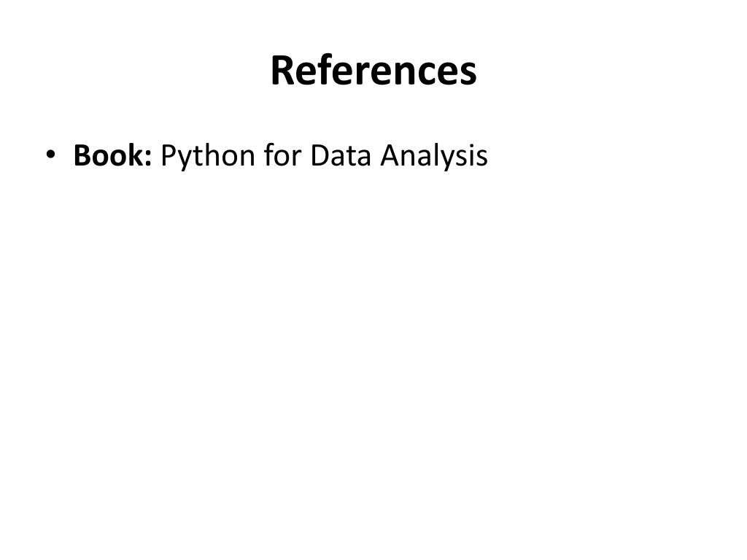Click the capital P in Python
747x560 pixels.
(169, 155)
